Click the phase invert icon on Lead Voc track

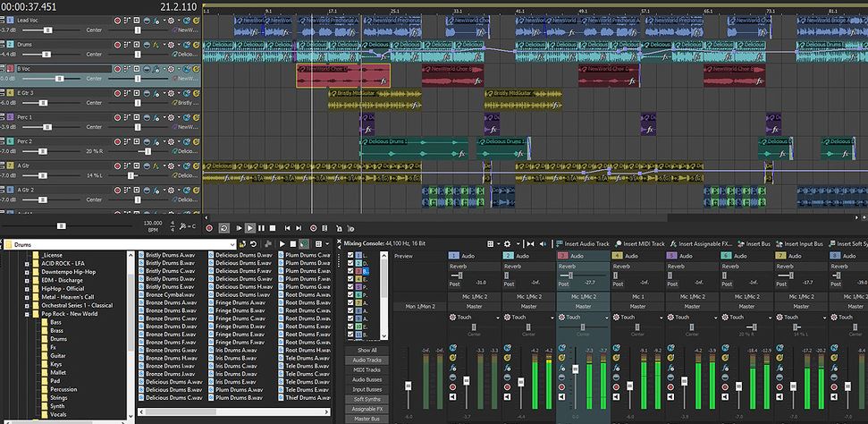click(147, 21)
